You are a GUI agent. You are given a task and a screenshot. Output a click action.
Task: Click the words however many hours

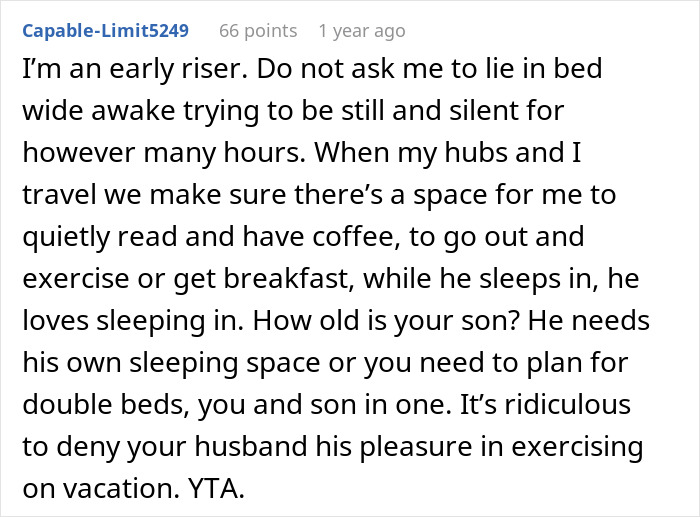[164, 153]
